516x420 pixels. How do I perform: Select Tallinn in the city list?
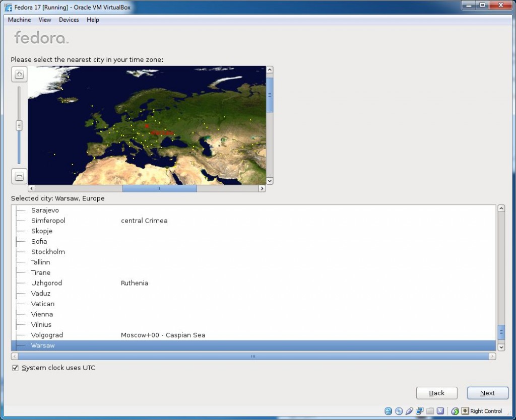tap(253, 262)
